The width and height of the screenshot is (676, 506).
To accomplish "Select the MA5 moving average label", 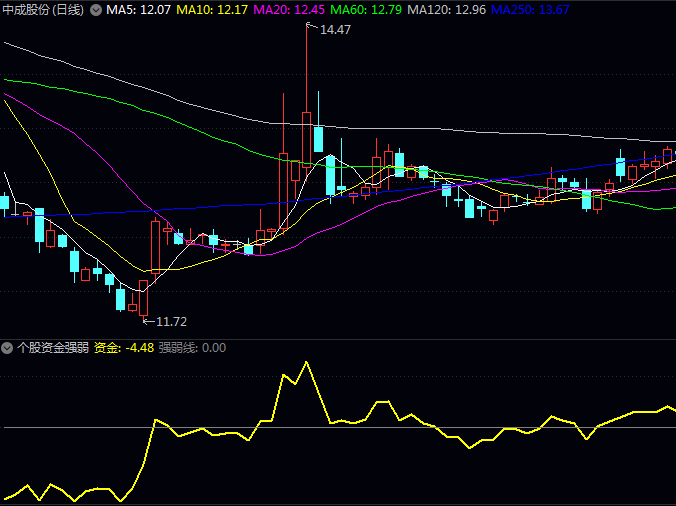I will pyautogui.click(x=138, y=10).
